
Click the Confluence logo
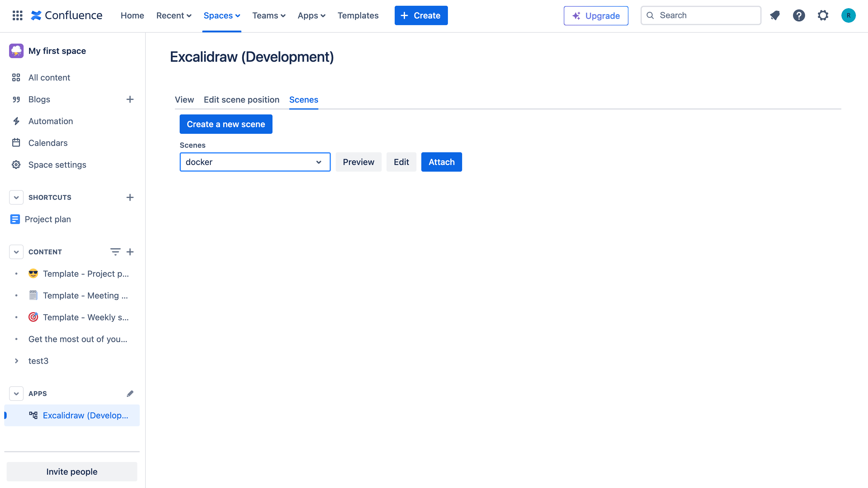[66, 15]
